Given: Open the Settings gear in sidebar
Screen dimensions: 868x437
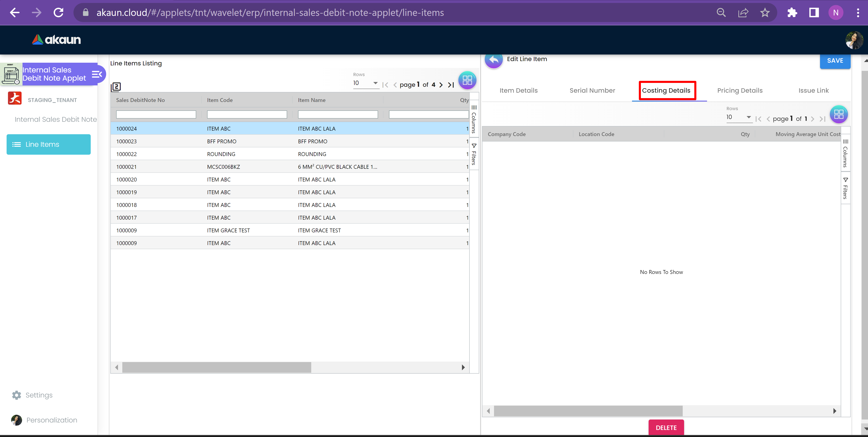Looking at the screenshot, I should [17, 395].
